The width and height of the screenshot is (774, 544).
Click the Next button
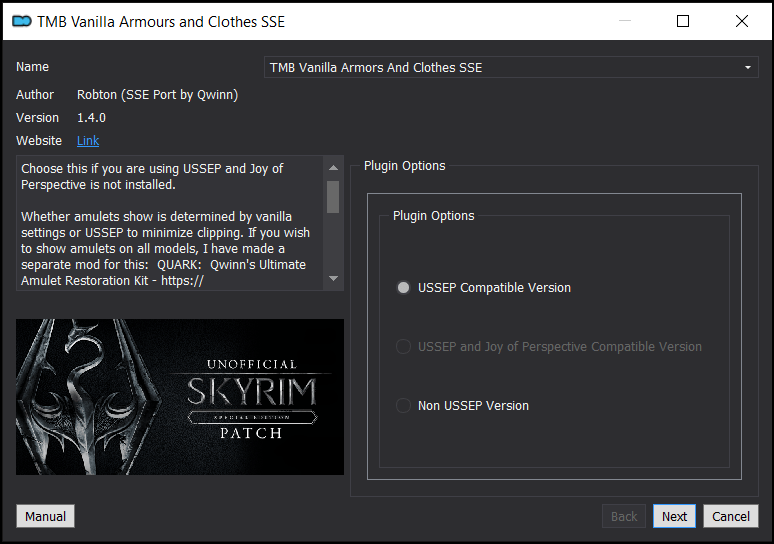click(674, 516)
